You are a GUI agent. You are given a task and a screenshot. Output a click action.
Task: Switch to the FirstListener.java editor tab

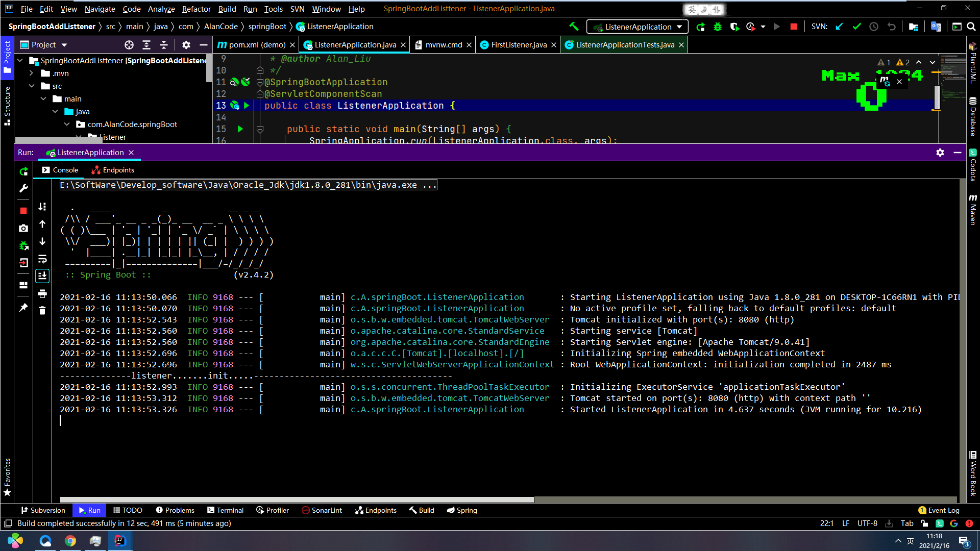519,45
